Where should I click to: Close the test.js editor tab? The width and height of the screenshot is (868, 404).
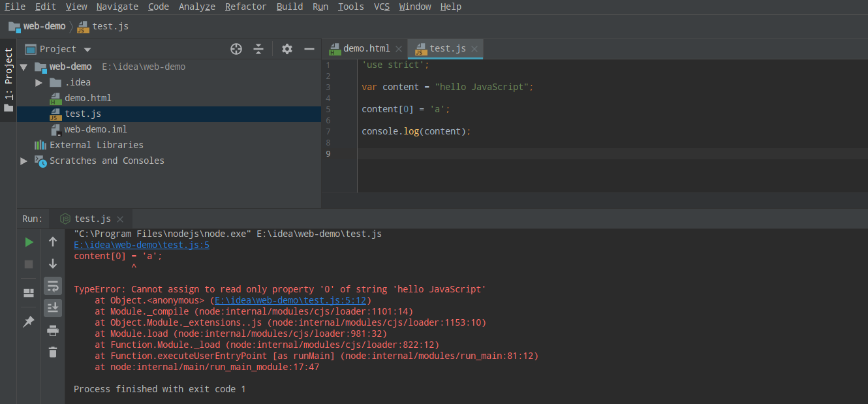pos(474,49)
